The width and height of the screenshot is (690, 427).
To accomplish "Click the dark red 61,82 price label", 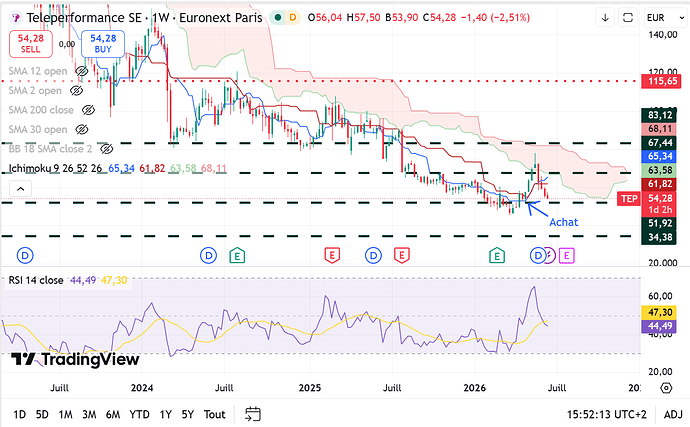I will (x=659, y=184).
